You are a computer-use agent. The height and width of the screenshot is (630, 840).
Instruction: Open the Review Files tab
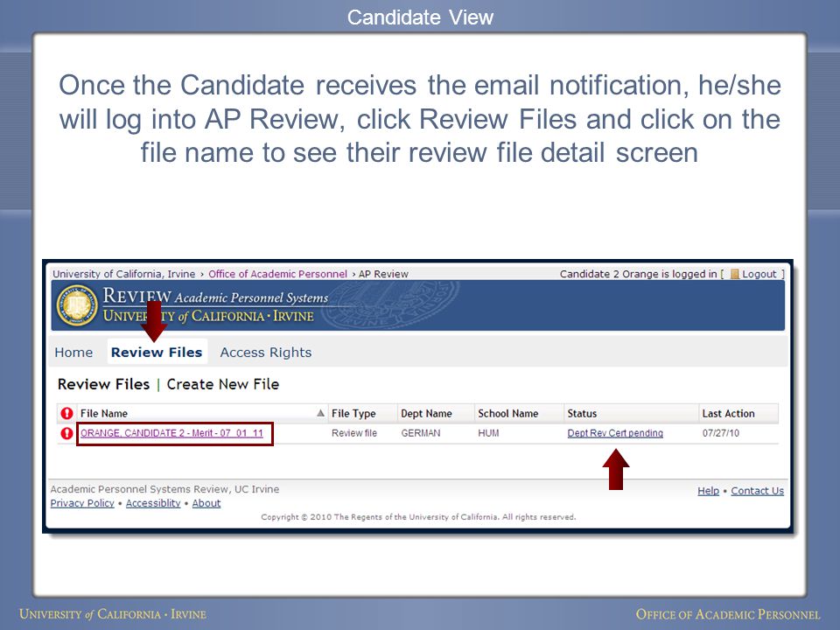tap(157, 353)
